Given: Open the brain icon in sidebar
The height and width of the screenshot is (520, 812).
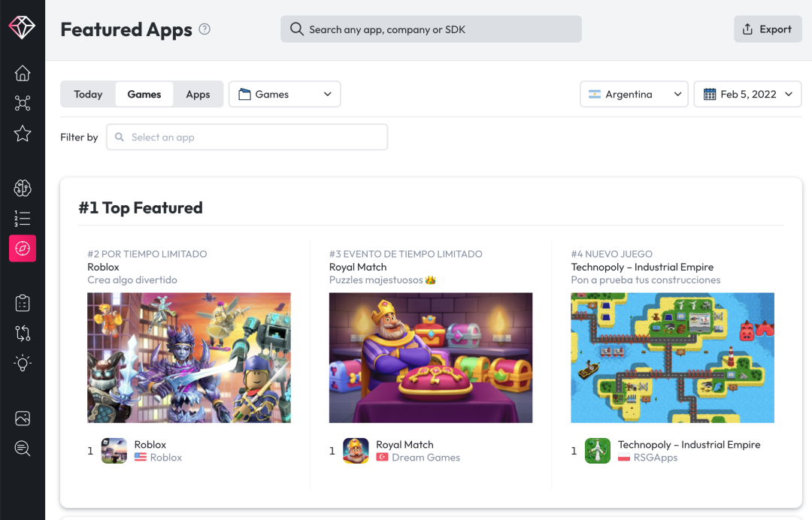Looking at the screenshot, I should pyautogui.click(x=23, y=188).
